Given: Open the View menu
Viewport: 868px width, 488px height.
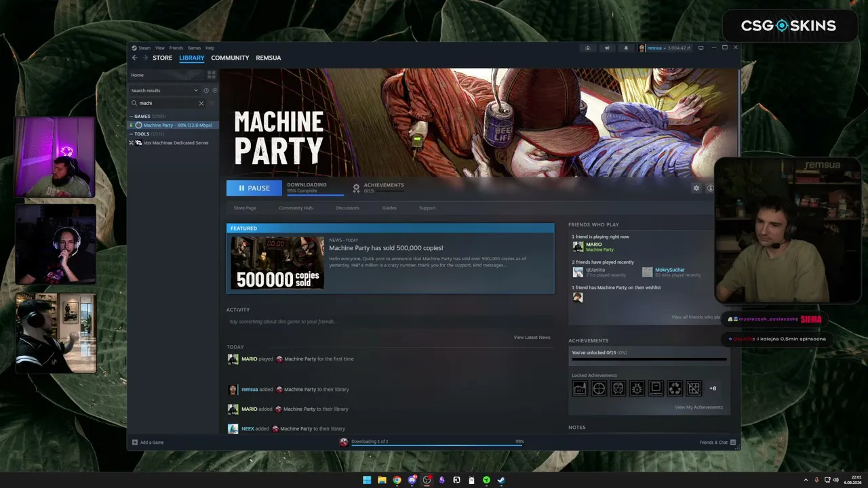Looking at the screenshot, I should tap(160, 48).
